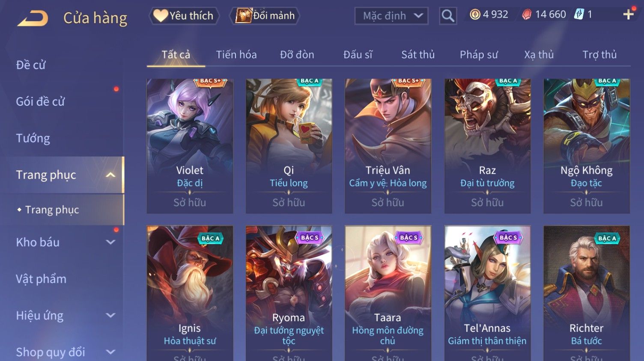Open the Mặc định sort dropdown
644x361 pixels.
[x=391, y=16]
